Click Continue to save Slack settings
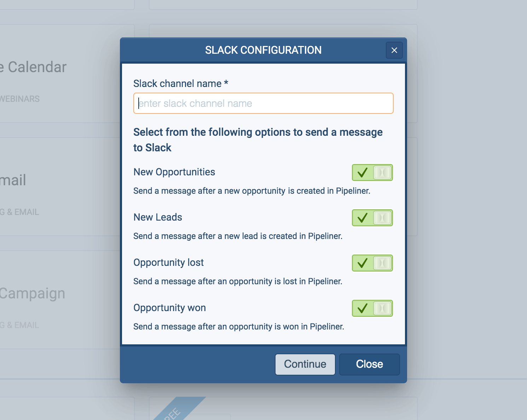 tap(305, 364)
